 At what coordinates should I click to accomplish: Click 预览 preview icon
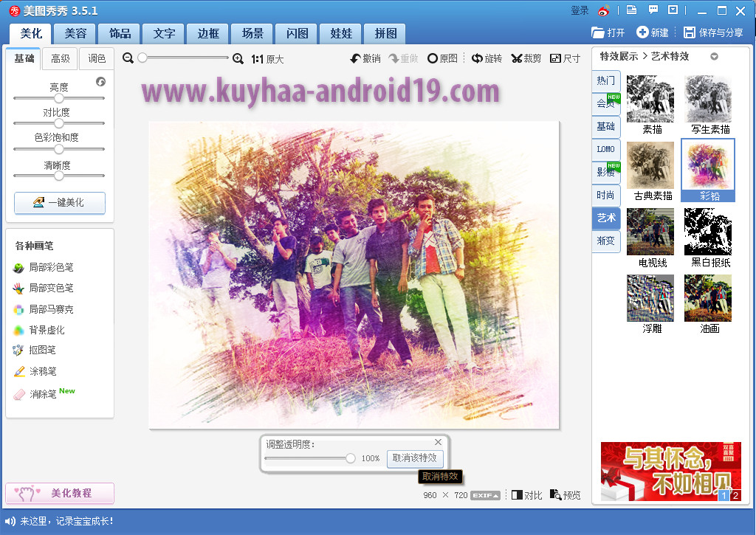coord(565,495)
